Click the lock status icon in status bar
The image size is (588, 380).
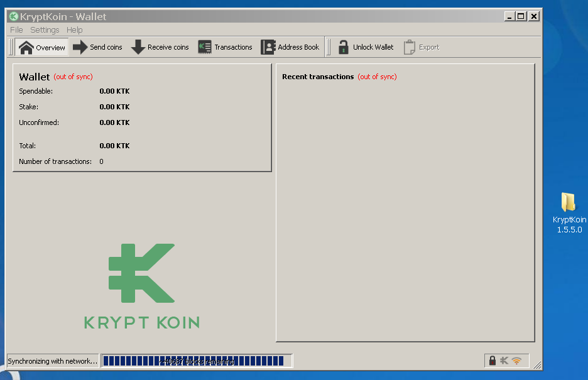[x=493, y=361]
